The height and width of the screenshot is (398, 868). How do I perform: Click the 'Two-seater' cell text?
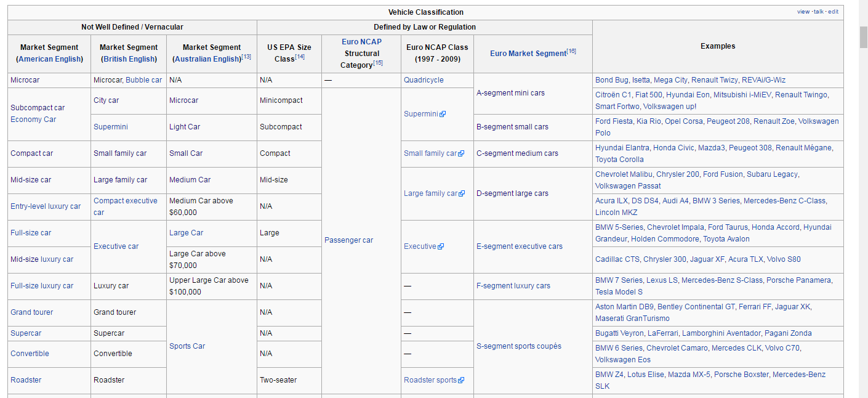click(x=278, y=380)
